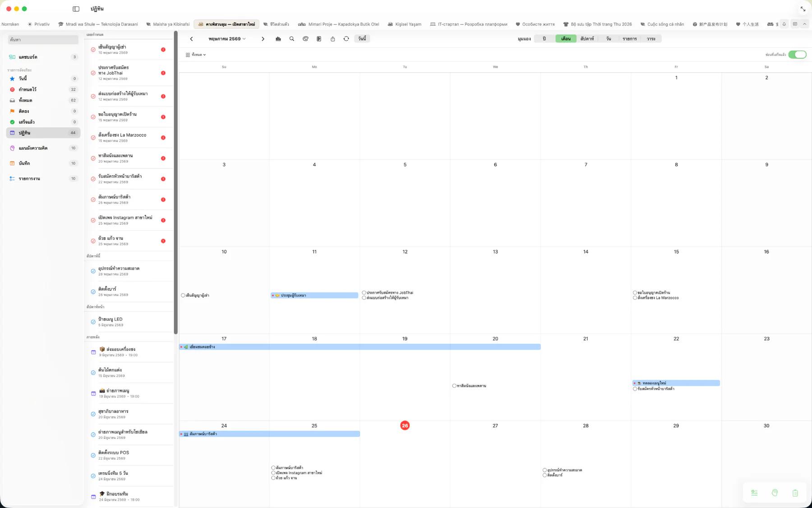
Task: Click overdue alert on ขอใบอนุญาตเปิดร้าน
Action: [x=163, y=117]
